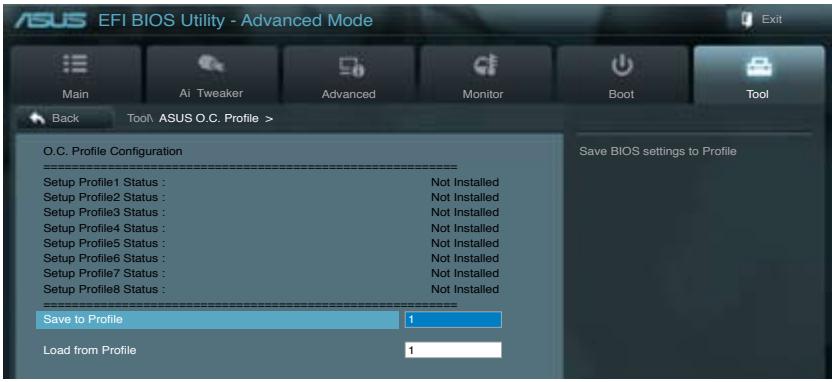Click the ASUS logo
The image size is (832, 382).
[50, 21]
